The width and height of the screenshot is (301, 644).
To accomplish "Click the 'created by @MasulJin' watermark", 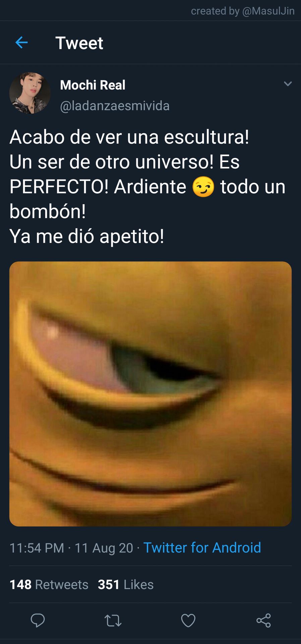I will click(243, 11).
